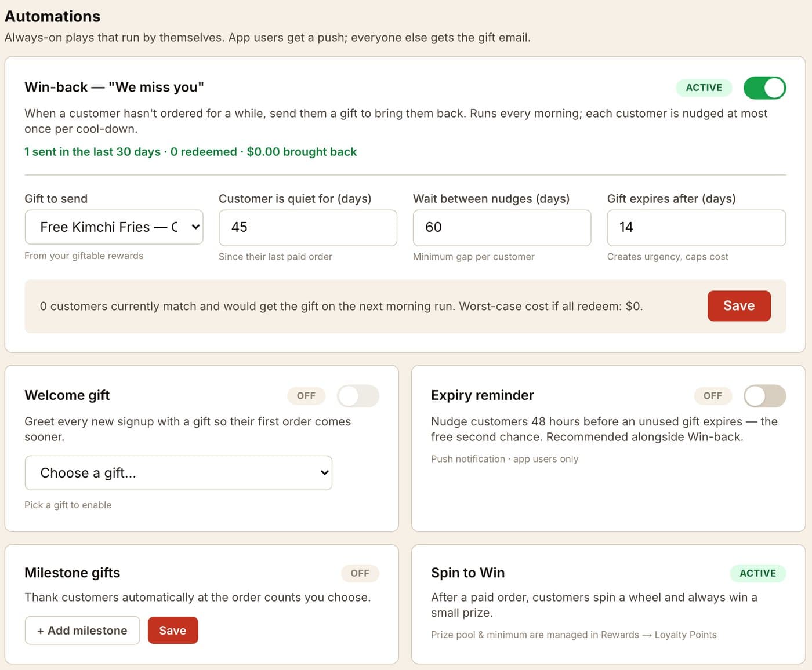Image resolution: width=812 pixels, height=670 pixels.
Task: Enable the Welcome gift toggle
Action: click(358, 396)
